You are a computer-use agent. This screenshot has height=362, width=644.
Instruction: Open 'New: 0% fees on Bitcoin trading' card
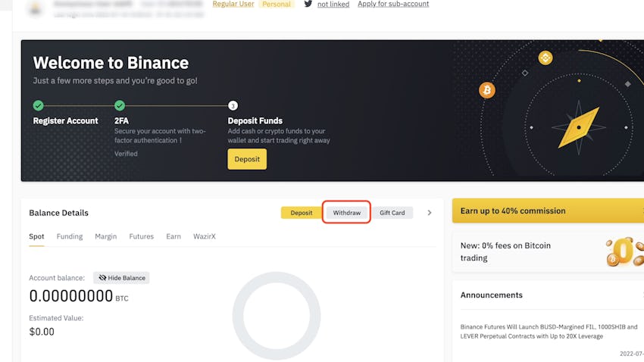click(x=548, y=251)
